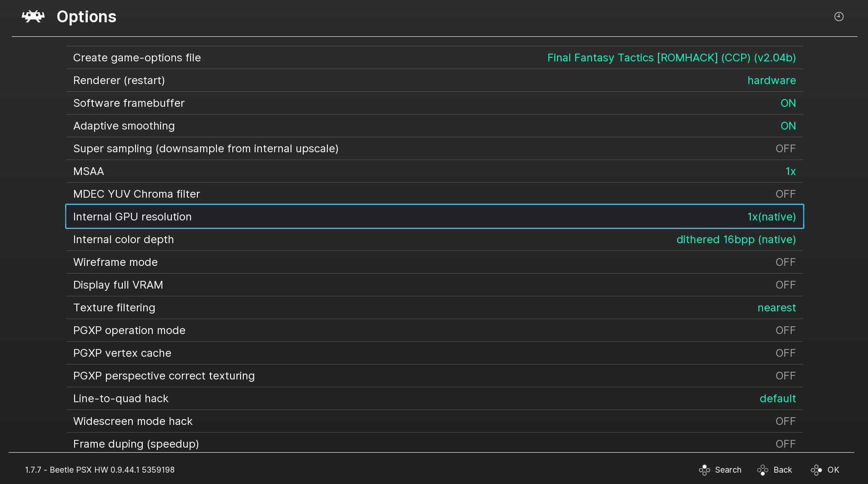The width and height of the screenshot is (868, 484).
Task: Open the PGXP operation mode option
Action: coord(434,330)
